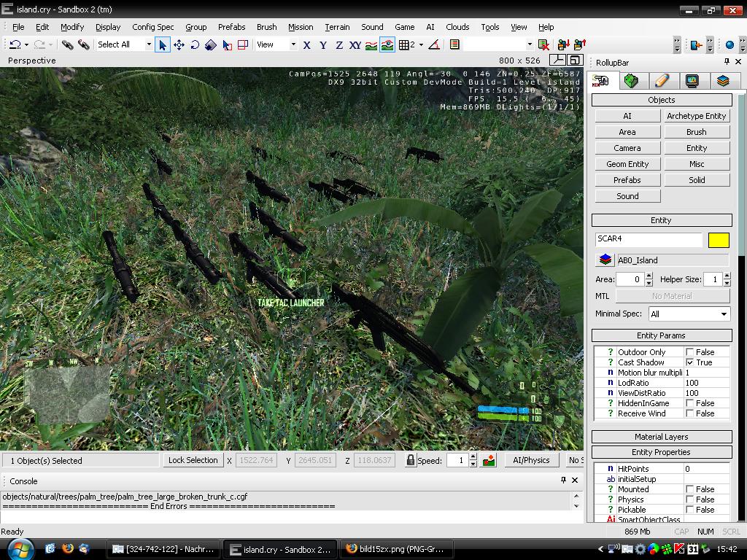Open the Terrain menu

337,27
